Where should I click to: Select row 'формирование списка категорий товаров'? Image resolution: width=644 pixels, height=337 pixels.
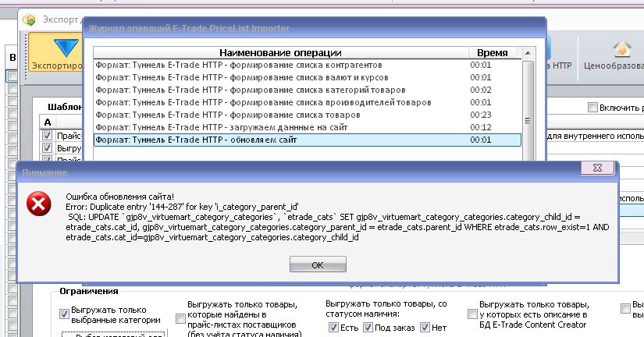pyautogui.click(x=308, y=90)
